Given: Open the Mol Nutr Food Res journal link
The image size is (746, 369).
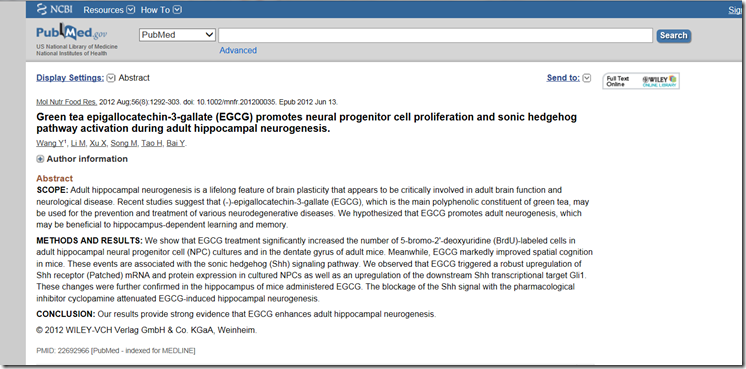Looking at the screenshot, I should [67, 102].
